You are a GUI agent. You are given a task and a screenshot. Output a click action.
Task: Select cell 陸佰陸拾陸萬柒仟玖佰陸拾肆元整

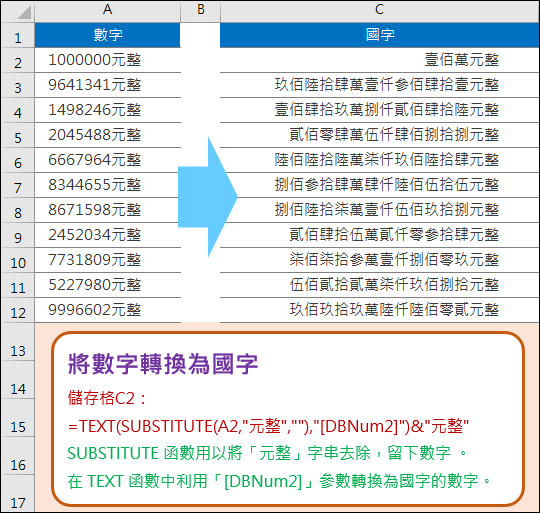[380, 160]
